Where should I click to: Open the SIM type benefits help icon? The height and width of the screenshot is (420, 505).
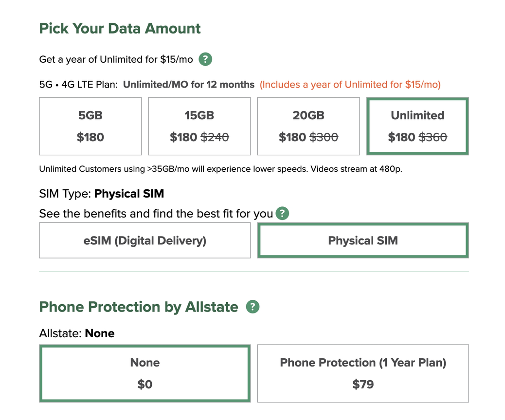pyautogui.click(x=282, y=214)
